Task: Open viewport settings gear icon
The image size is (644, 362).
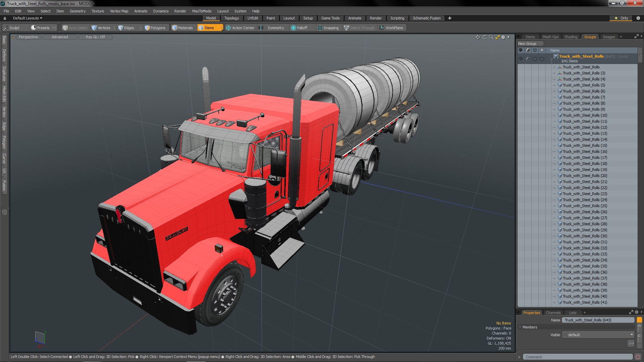Action: (503, 37)
